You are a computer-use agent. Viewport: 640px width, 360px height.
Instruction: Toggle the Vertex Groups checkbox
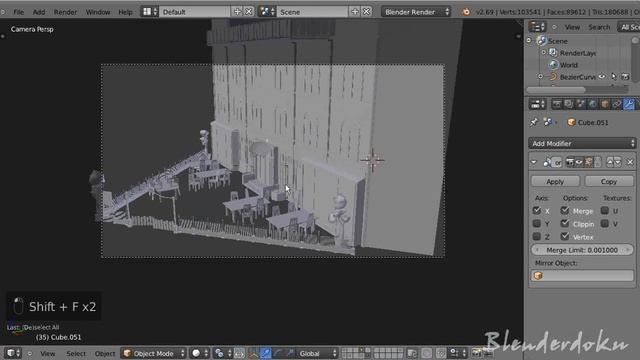click(x=565, y=236)
